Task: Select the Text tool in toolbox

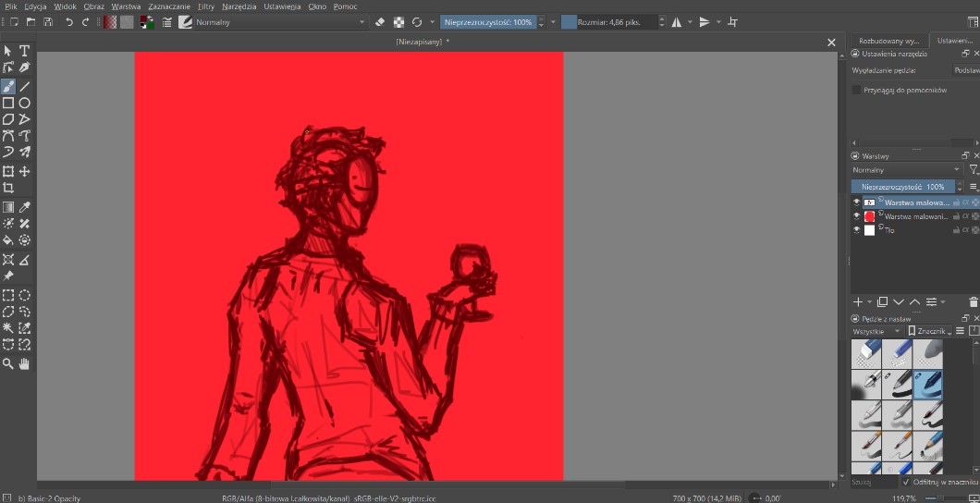Action: coord(25,51)
